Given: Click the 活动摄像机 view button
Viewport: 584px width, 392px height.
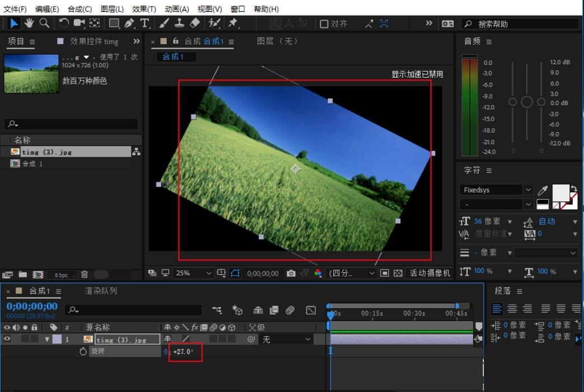Looking at the screenshot, I should point(430,273).
